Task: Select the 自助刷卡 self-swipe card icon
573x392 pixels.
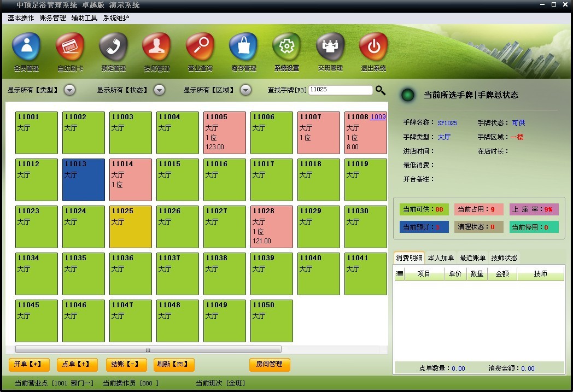Action: (x=69, y=52)
